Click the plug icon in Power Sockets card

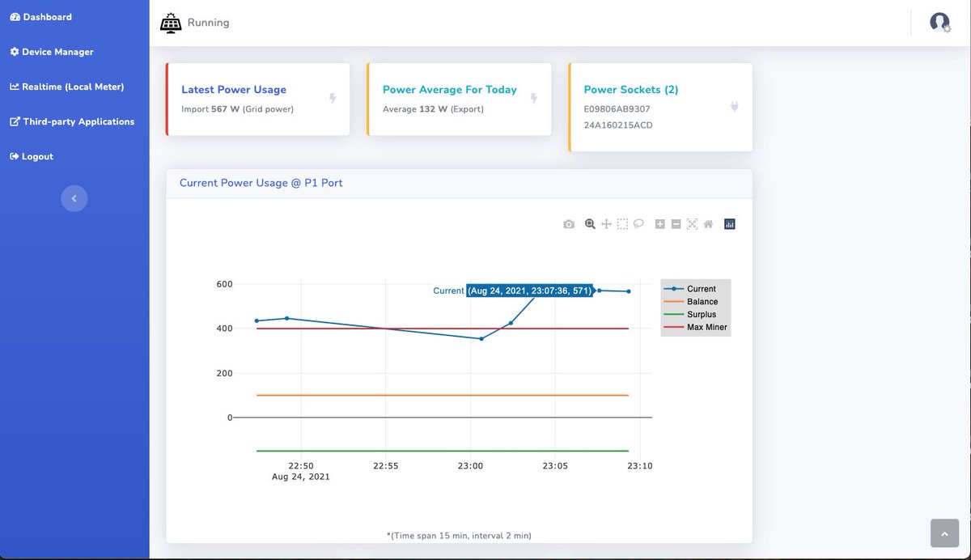(x=735, y=106)
